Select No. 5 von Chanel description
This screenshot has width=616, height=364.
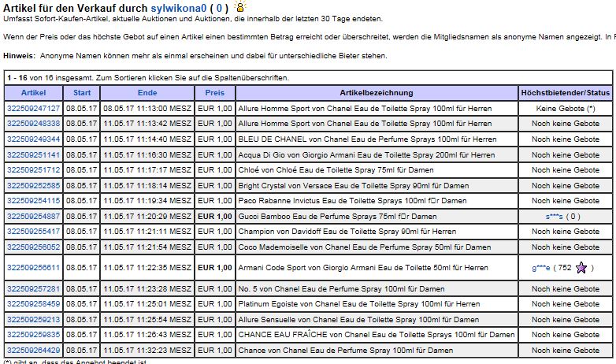(x=341, y=289)
